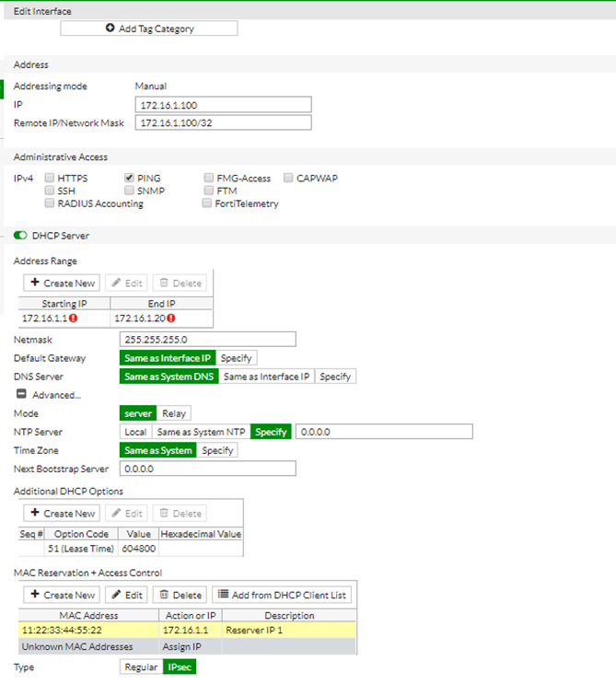Click the Action or IP column header
Viewport: 616px width, 684px height.
tap(191, 615)
